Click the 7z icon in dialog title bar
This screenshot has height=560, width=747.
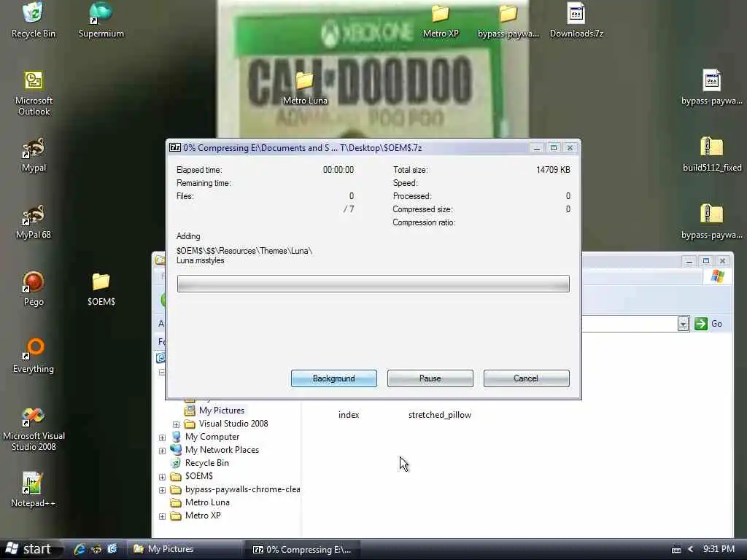point(175,147)
